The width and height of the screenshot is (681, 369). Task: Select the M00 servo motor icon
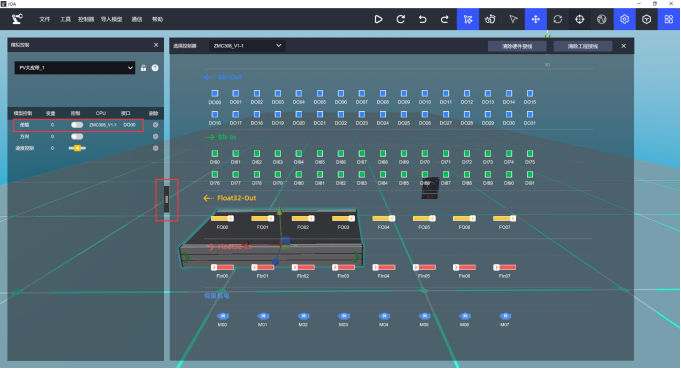(x=222, y=316)
